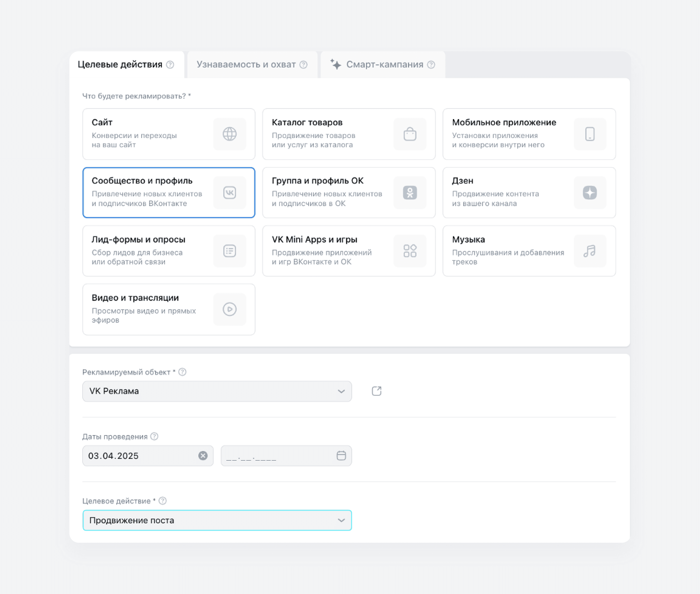
Task: Open the VK Реклама object dropdown
Action: pyautogui.click(x=217, y=391)
